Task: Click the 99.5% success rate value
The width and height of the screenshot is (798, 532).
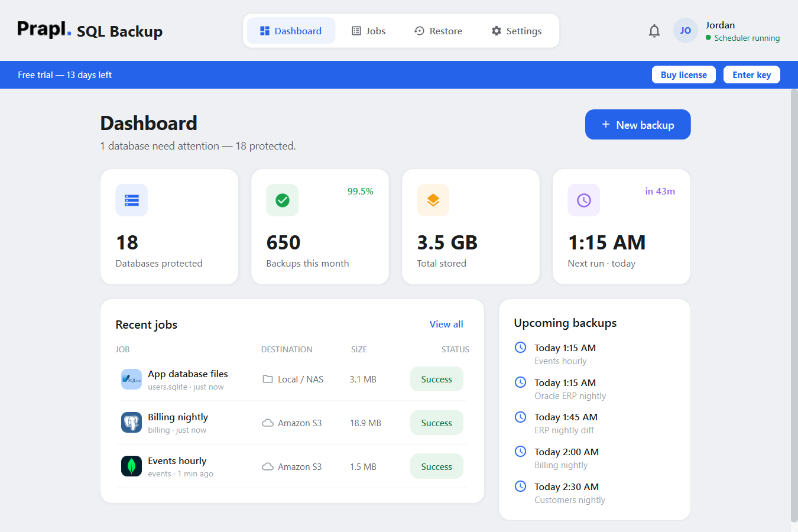Action: 361,192
